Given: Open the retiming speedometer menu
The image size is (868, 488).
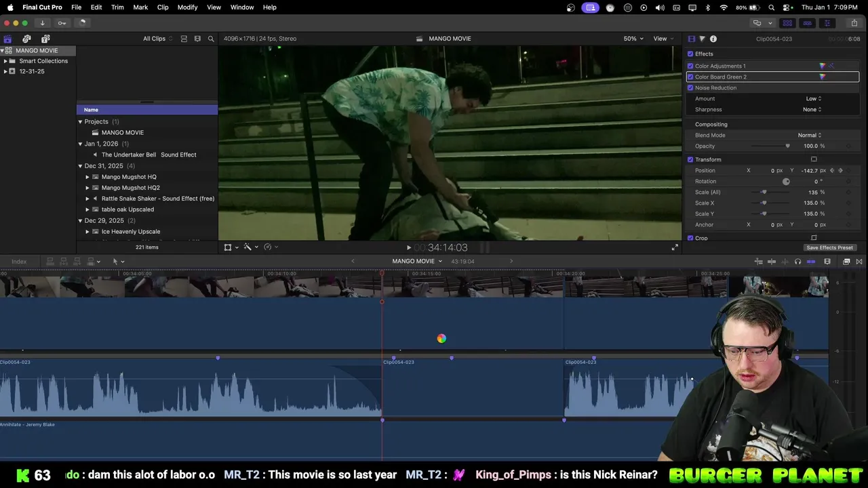Looking at the screenshot, I should click(x=269, y=247).
